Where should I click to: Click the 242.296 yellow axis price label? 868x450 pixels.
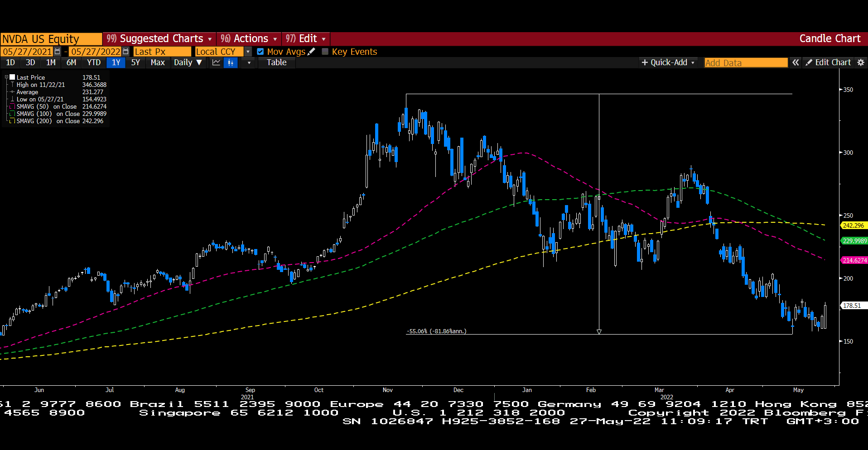click(853, 225)
